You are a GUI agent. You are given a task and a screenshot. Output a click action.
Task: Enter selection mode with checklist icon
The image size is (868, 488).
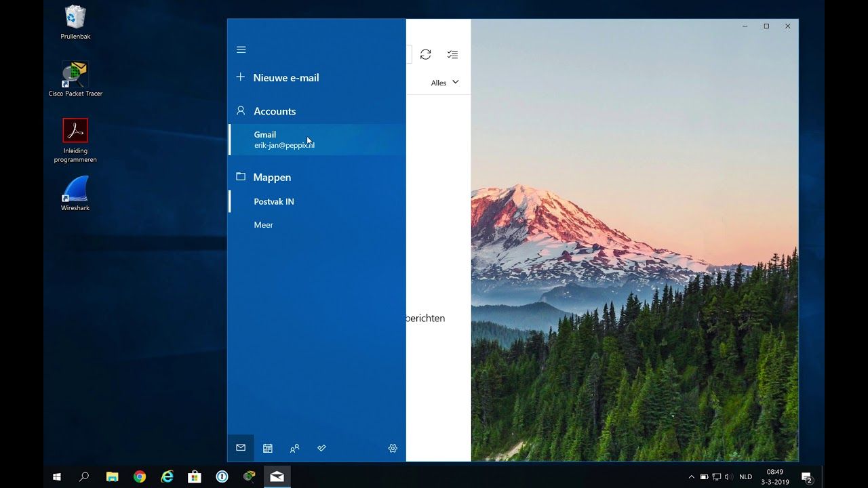click(452, 54)
